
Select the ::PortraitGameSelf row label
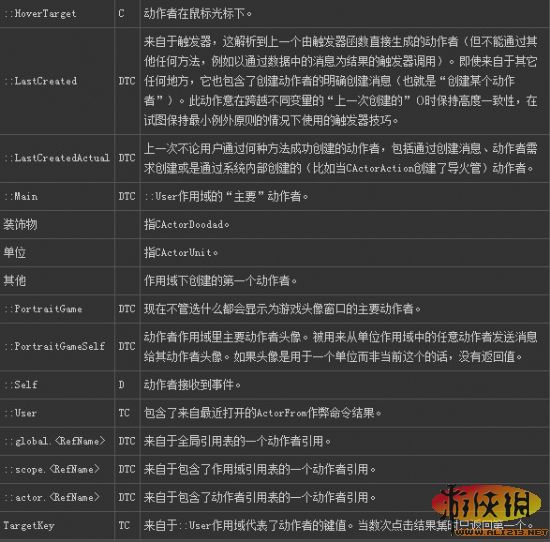[x=54, y=346]
